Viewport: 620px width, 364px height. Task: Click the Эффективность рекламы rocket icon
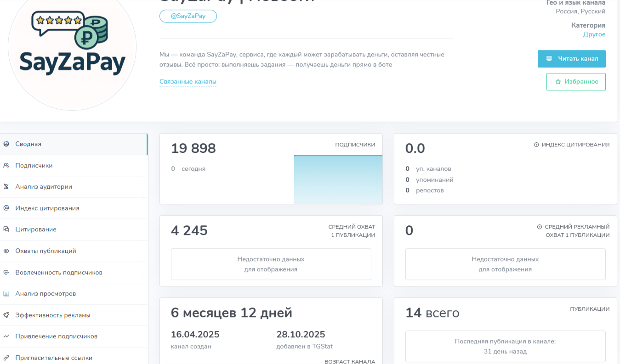(6, 315)
